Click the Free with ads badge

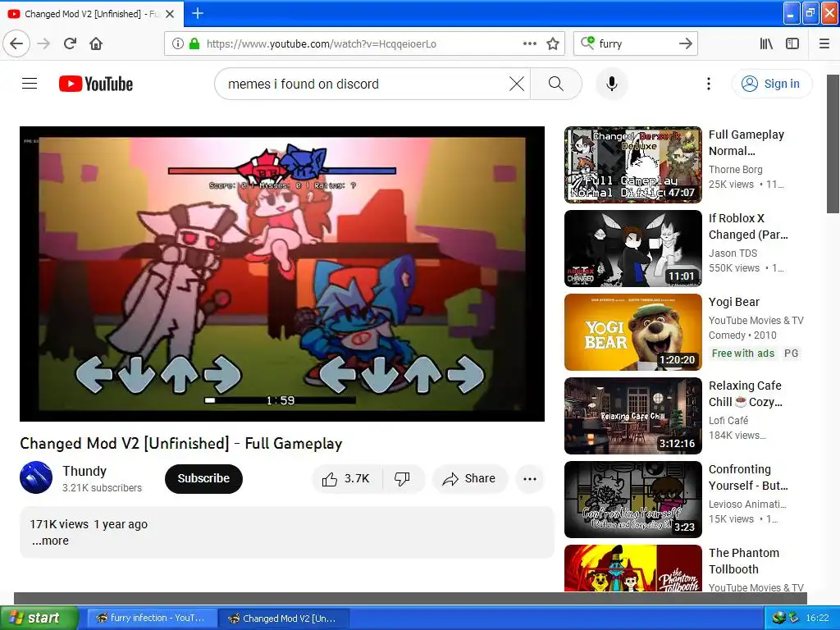pyautogui.click(x=743, y=353)
